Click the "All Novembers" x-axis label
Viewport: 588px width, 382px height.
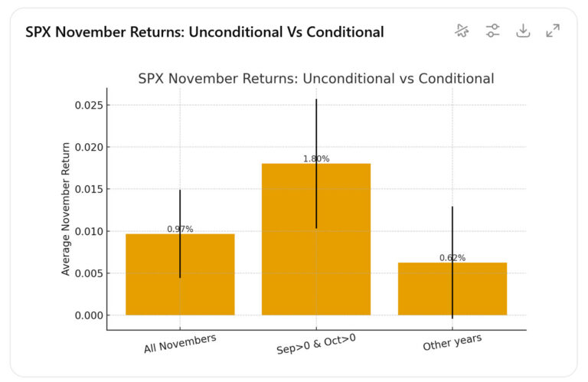181,343
